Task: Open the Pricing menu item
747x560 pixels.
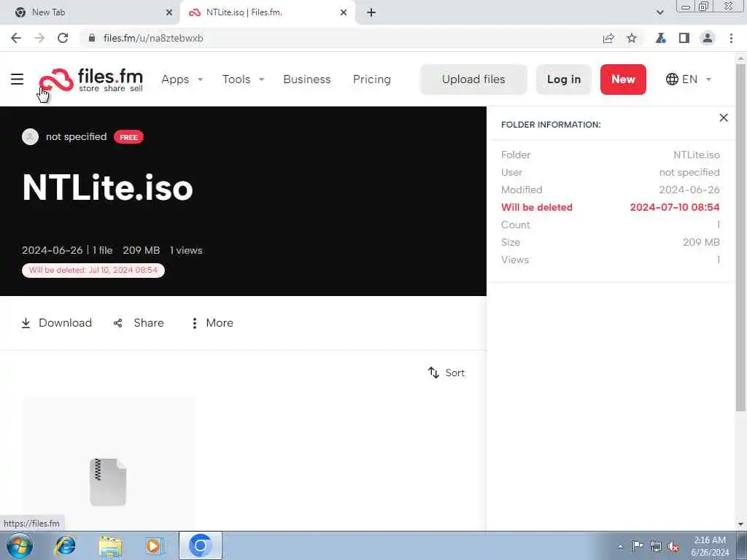Action: pyautogui.click(x=371, y=79)
